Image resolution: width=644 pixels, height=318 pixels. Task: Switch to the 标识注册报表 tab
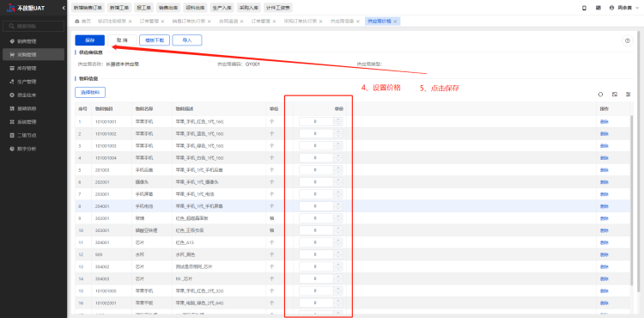pyautogui.click(x=112, y=21)
